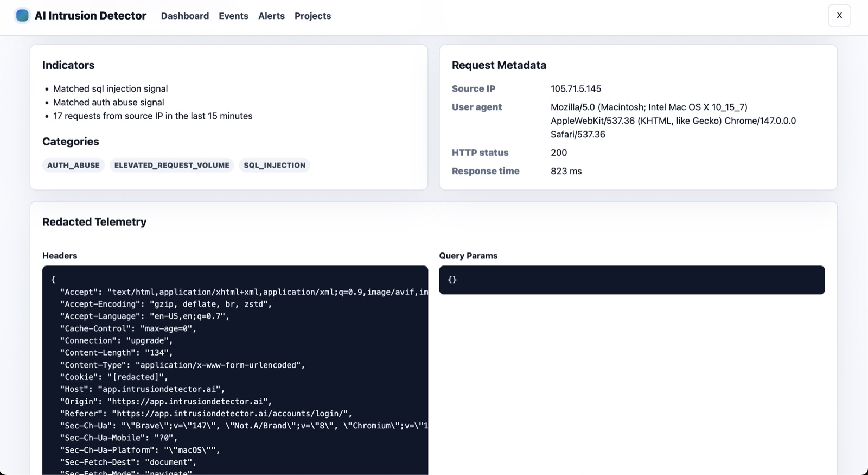This screenshot has width=868, height=475.
Task: Click the '17 requests from source IP' indicator
Action: [x=152, y=116]
